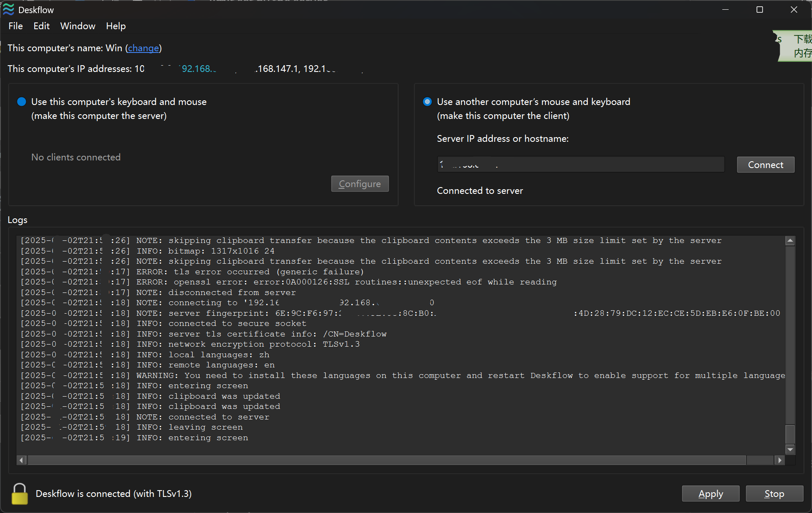This screenshot has width=812, height=513.
Task: Click the 'Logs' section label
Action: coord(17,220)
